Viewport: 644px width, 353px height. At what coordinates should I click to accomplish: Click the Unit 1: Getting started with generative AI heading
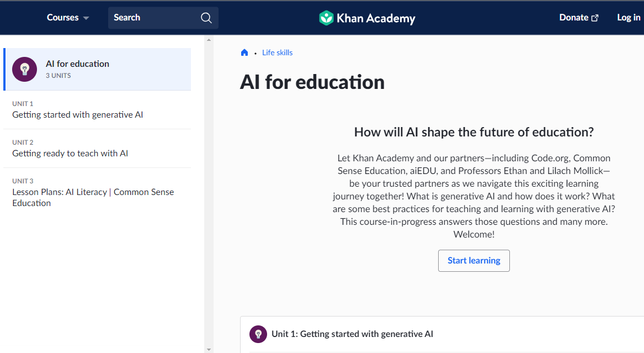352,334
